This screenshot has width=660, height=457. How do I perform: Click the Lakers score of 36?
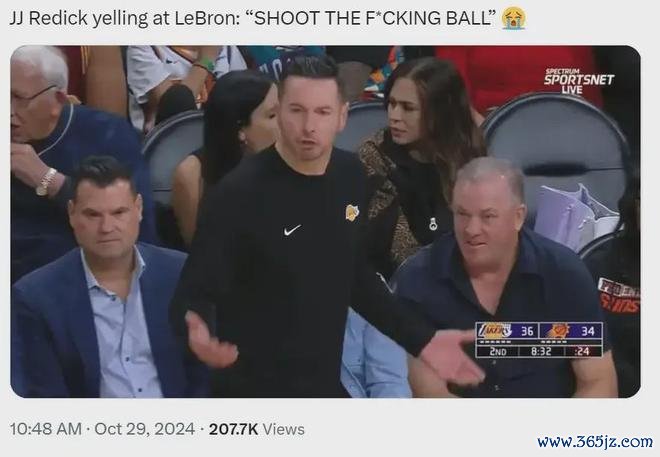pos(527,331)
